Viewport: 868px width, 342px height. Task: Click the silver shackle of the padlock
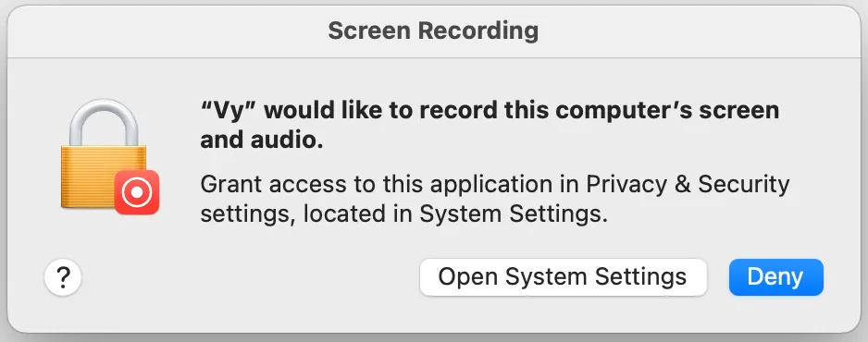(x=104, y=123)
